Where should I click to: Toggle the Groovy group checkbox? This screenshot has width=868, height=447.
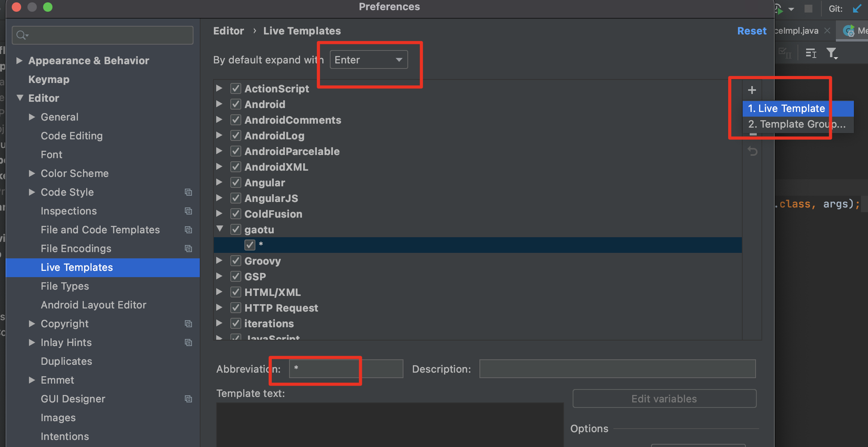pyautogui.click(x=235, y=261)
